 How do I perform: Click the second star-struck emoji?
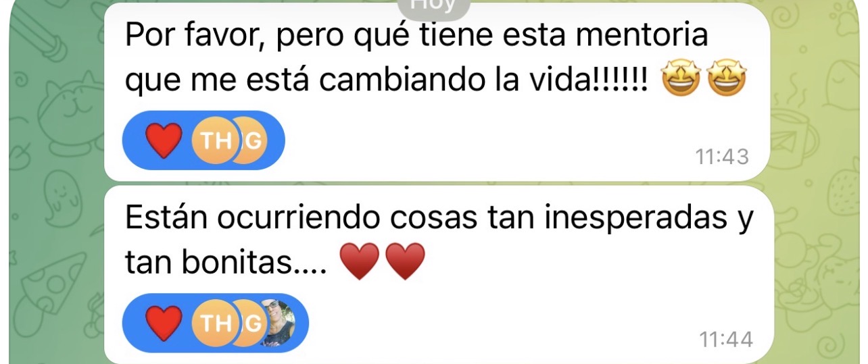(727, 81)
